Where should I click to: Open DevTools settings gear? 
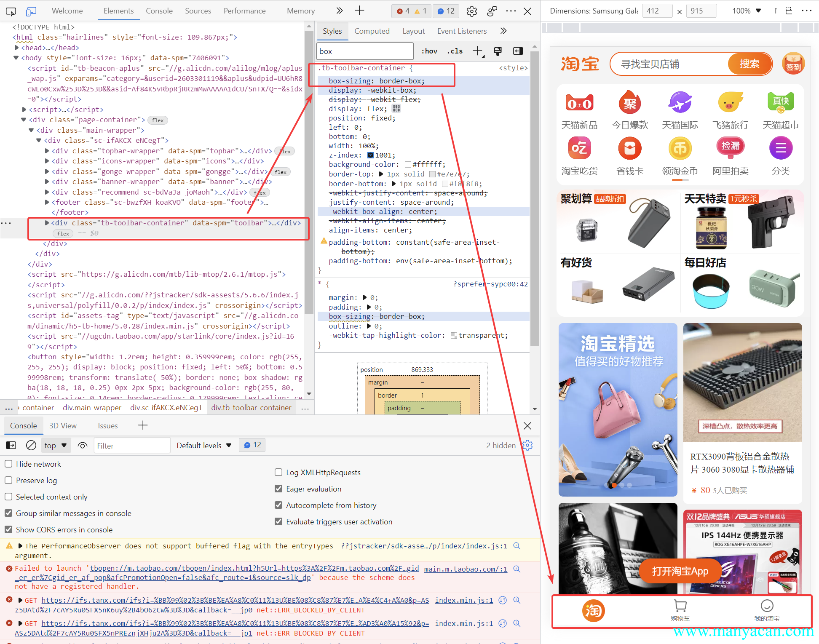point(471,11)
